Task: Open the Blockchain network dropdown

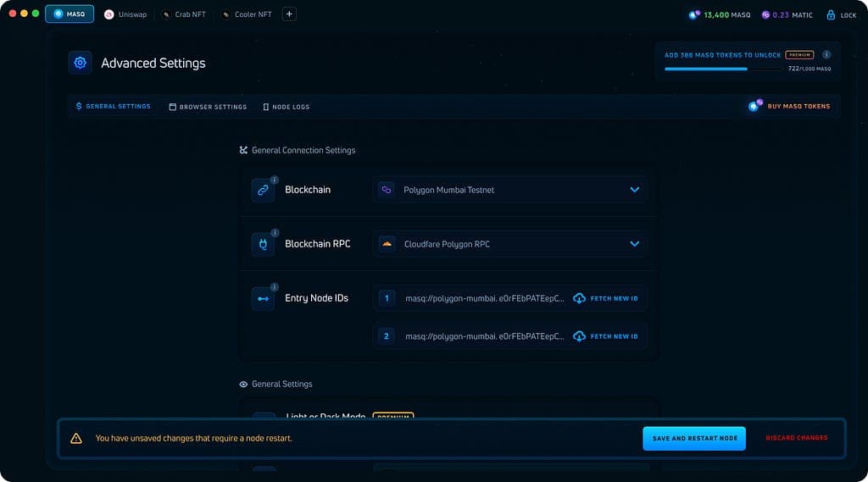Action: coord(509,190)
